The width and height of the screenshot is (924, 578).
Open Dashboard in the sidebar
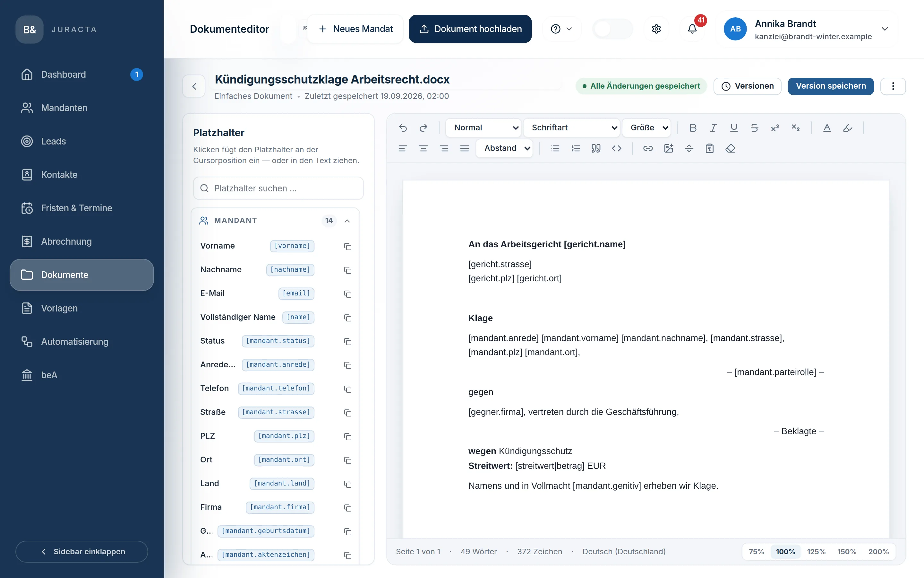pos(82,74)
